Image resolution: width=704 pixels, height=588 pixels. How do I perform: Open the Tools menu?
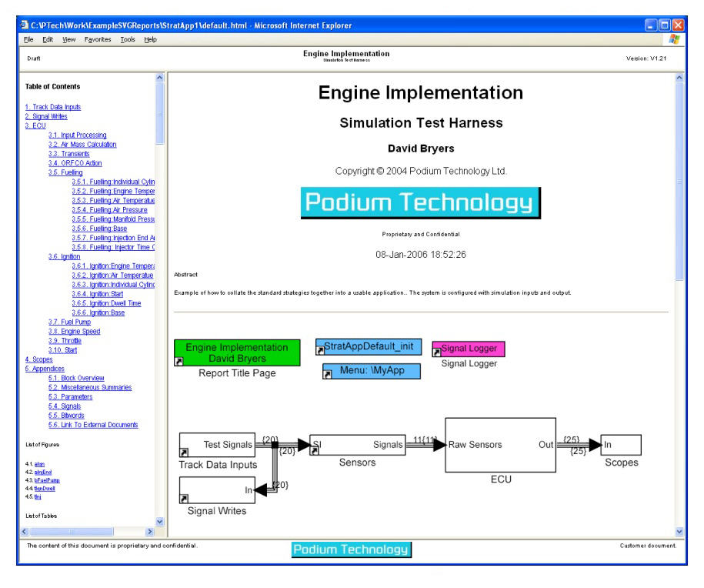128,39
